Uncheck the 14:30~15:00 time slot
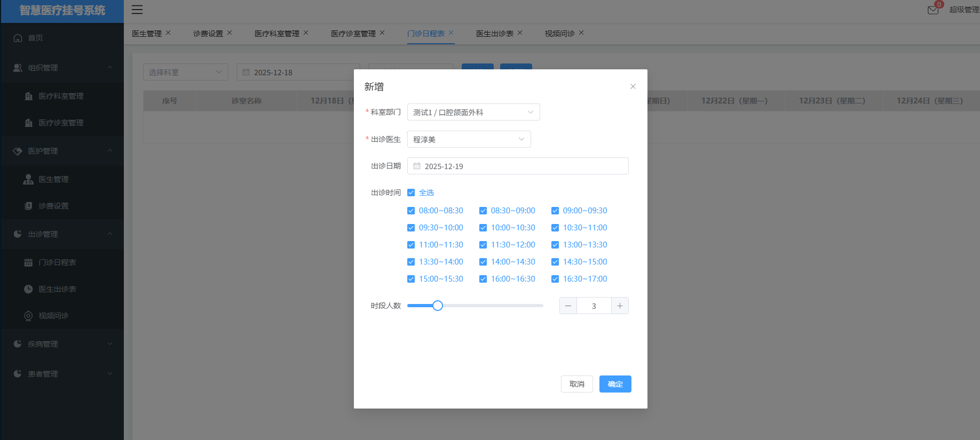The height and width of the screenshot is (440, 980). pyautogui.click(x=555, y=262)
